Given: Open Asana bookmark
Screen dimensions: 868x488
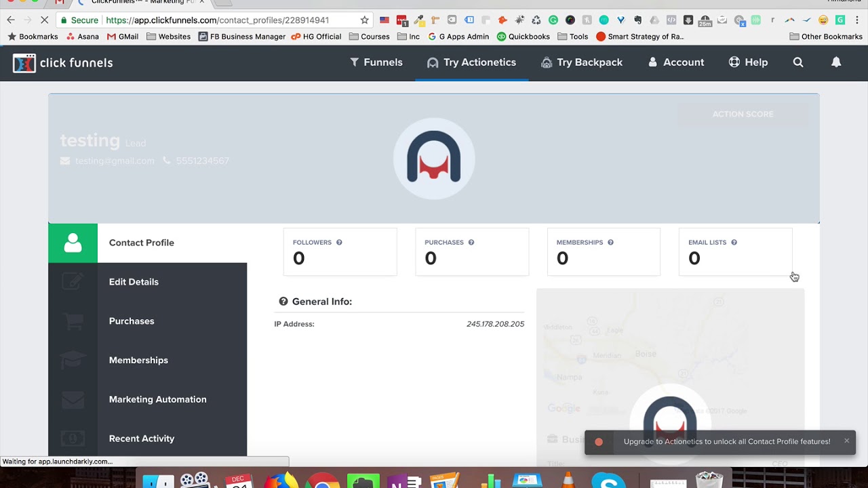Looking at the screenshot, I should [x=82, y=37].
